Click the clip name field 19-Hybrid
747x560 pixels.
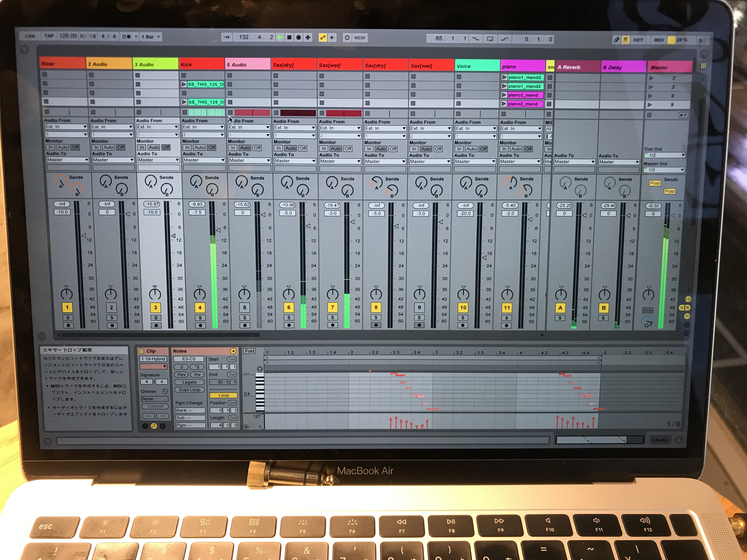click(x=153, y=359)
